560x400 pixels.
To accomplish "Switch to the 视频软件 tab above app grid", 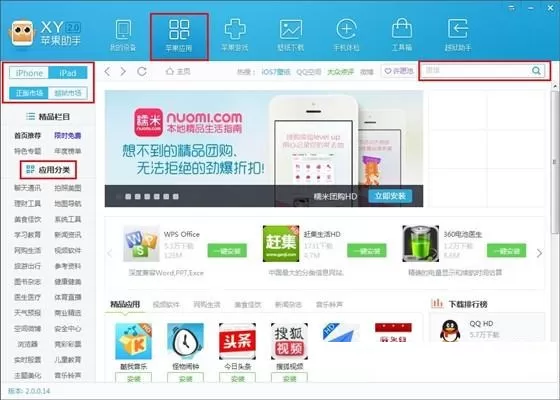I will pyautogui.click(x=166, y=305).
